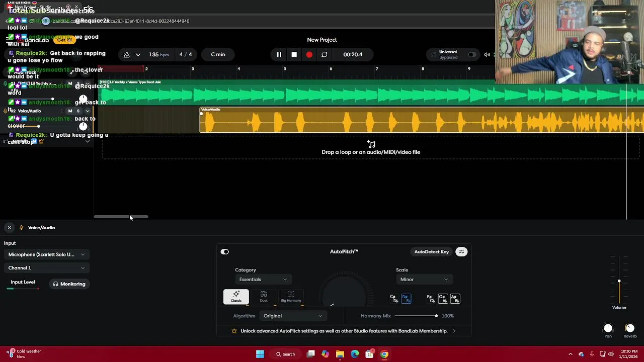This screenshot has width=644, height=362.
Task: Change the 135 bpm tempo value
Action: tap(158, 54)
